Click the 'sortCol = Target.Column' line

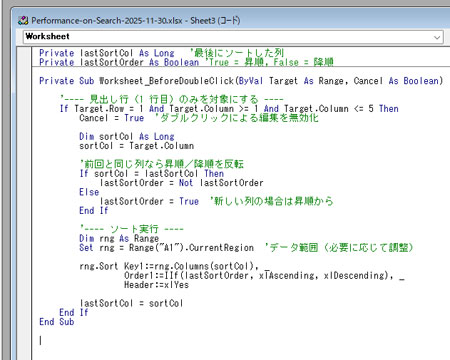[136, 146]
